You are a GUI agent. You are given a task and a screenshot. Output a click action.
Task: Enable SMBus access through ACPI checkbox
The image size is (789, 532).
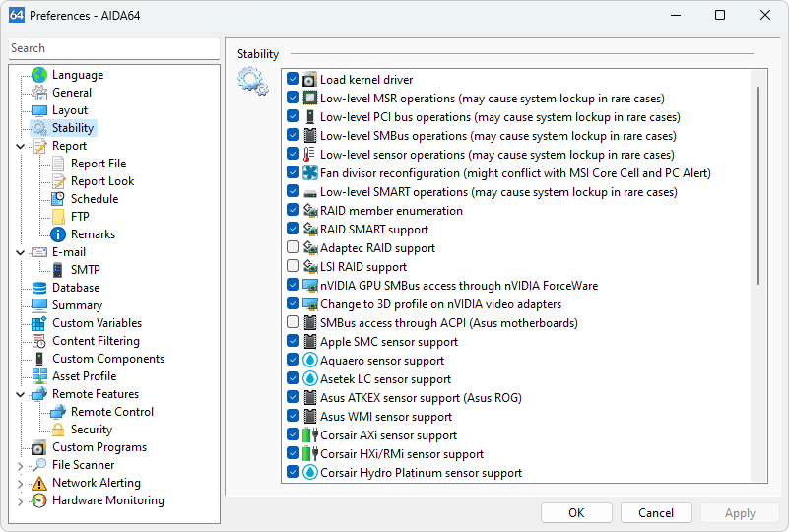pyautogui.click(x=293, y=322)
